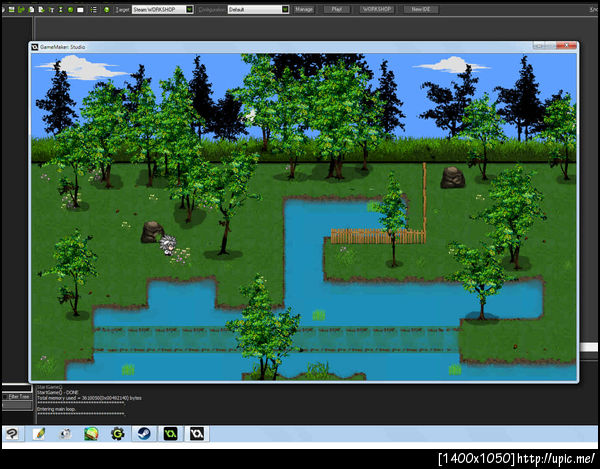This screenshot has height=469, width=600.
Task: Switch to the white-logo GameMaker game taskbar icon
Action: [x=197, y=434]
